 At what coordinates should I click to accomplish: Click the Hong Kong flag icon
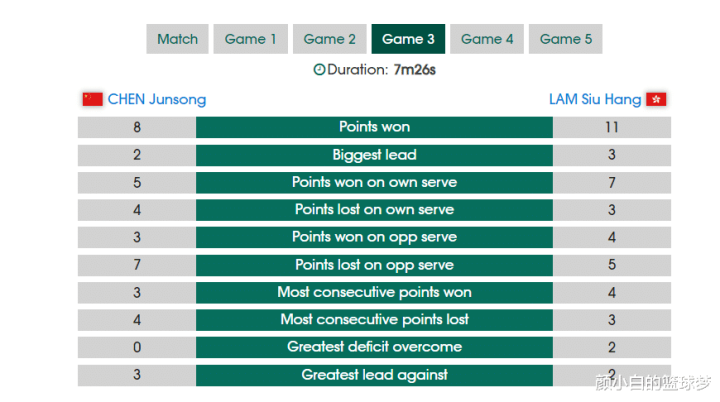[657, 99]
